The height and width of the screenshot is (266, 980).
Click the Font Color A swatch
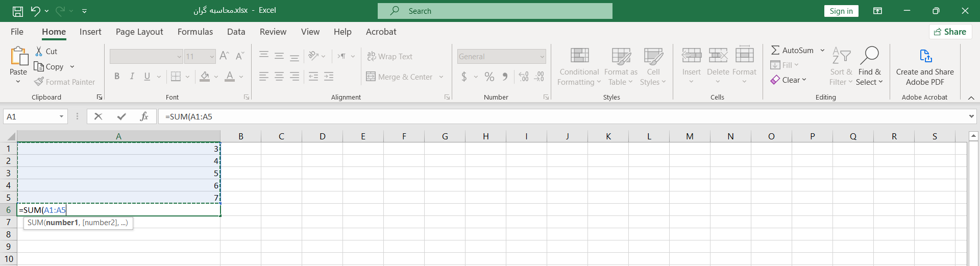pyautogui.click(x=230, y=77)
